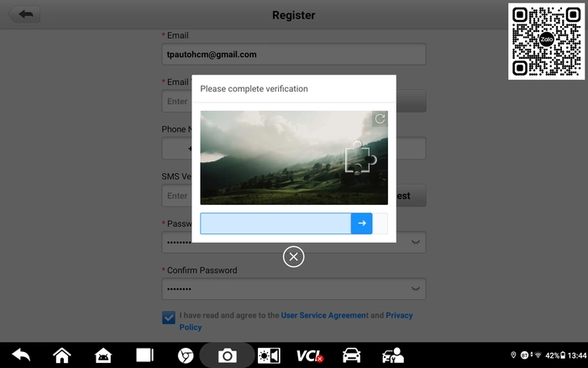
Task: Check VCI connection status icon
Action: (x=310, y=355)
